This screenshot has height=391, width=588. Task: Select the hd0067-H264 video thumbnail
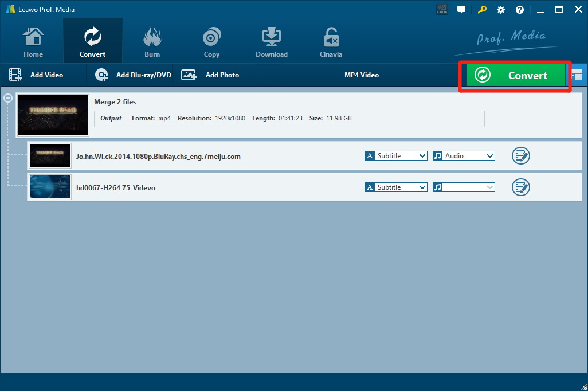pyautogui.click(x=50, y=187)
